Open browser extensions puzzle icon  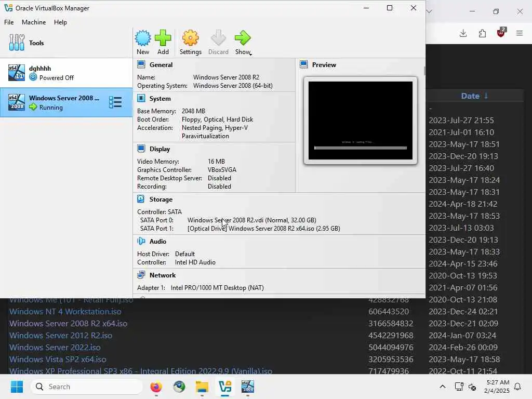pos(482,33)
